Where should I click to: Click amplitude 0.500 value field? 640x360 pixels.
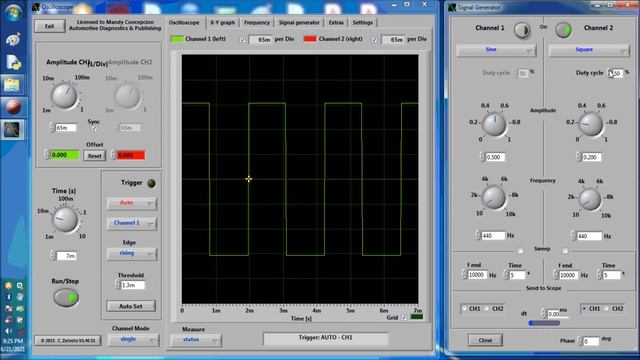point(496,157)
